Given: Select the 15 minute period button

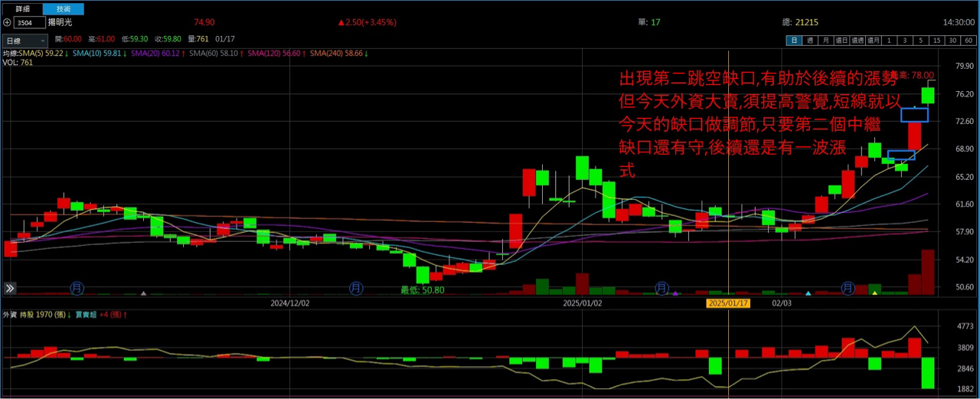Looking at the screenshot, I should pos(936,40).
